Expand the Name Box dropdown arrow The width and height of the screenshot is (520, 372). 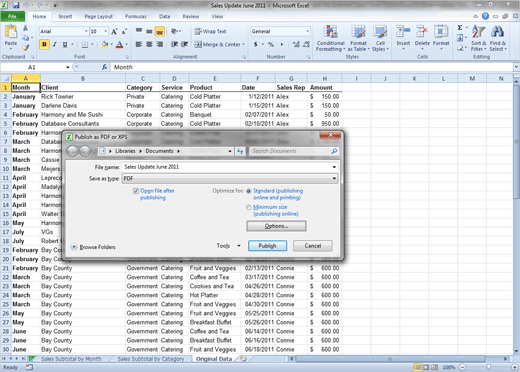click(x=67, y=67)
